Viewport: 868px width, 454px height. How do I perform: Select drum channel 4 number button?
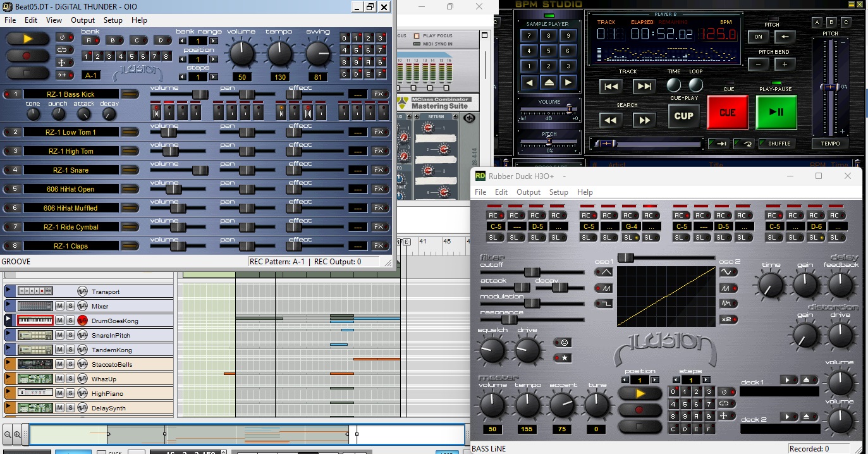click(13, 170)
